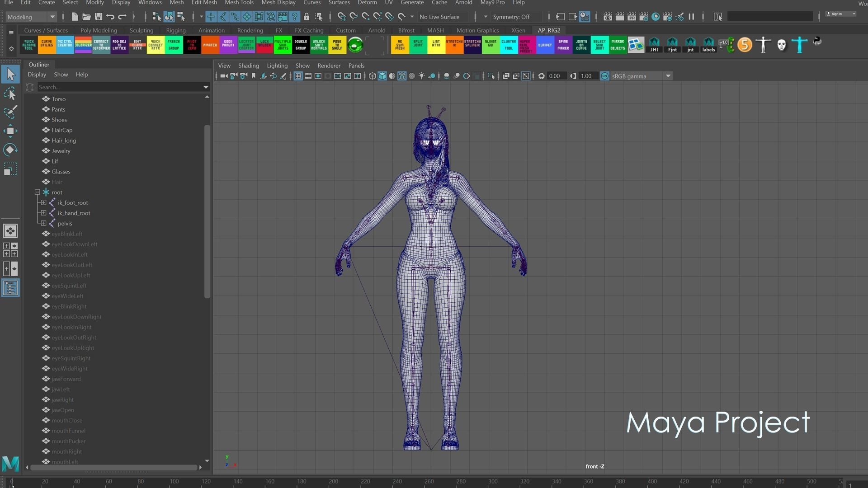Screen dimensions: 868x488
Task: Toggle the view transform ON button
Action: click(604, 76)
